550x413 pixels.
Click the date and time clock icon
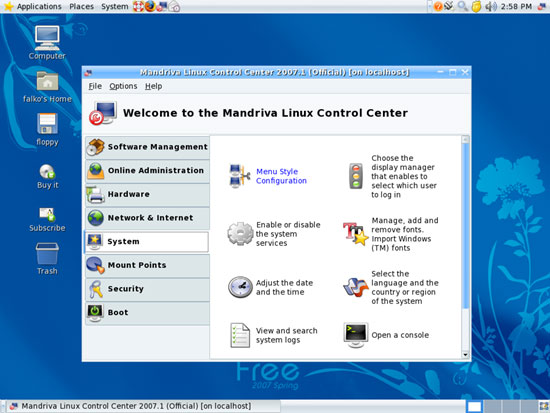(240, 287)
